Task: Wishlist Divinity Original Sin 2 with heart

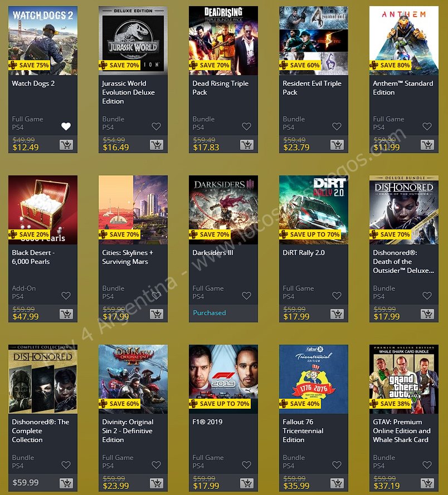Action: tap(157, 465)
